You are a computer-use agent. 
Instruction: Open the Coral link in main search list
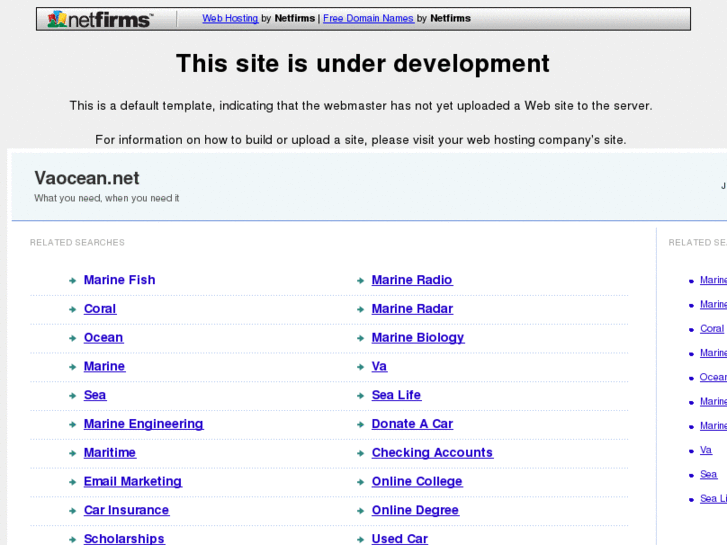100,308
